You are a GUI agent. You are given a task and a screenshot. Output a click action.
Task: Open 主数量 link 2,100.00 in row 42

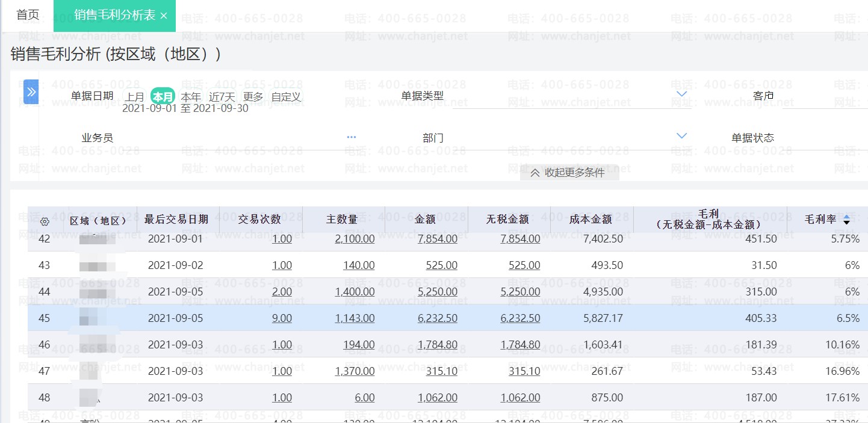click(x=355, y=239)
